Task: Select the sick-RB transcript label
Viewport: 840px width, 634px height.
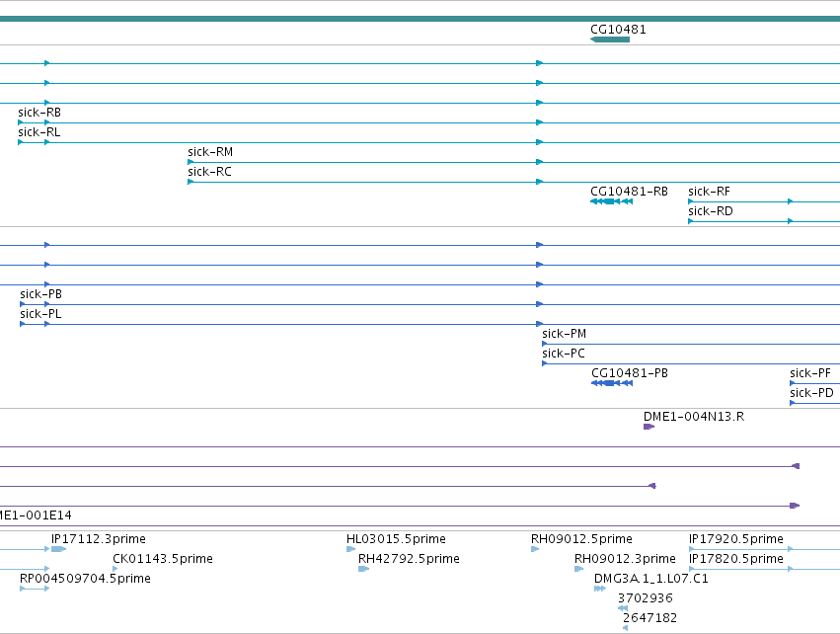Action: [x=39, y=113]
